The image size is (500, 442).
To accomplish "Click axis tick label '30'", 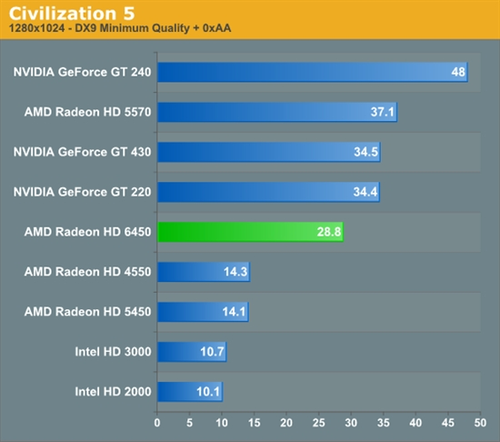I will click(x=351, y=423).
